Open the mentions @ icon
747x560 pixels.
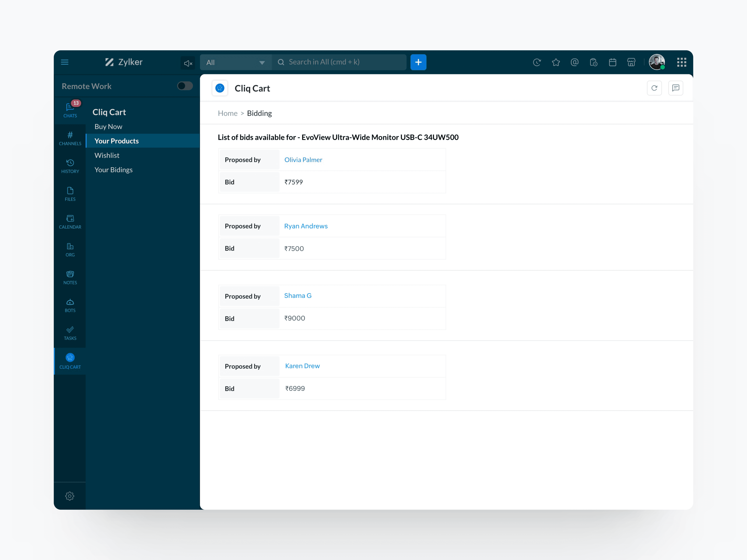click(574, 62)
